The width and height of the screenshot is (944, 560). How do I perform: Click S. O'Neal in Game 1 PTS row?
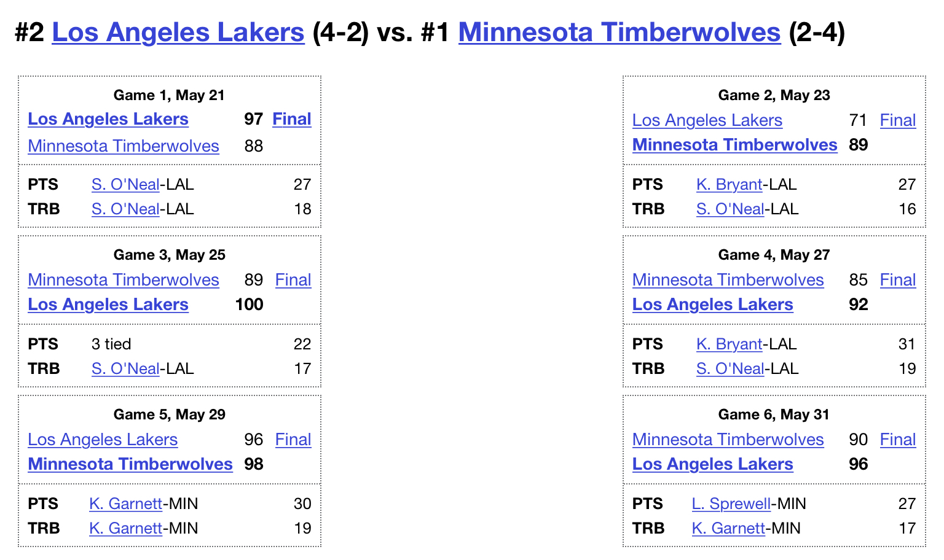click(125, 184)
